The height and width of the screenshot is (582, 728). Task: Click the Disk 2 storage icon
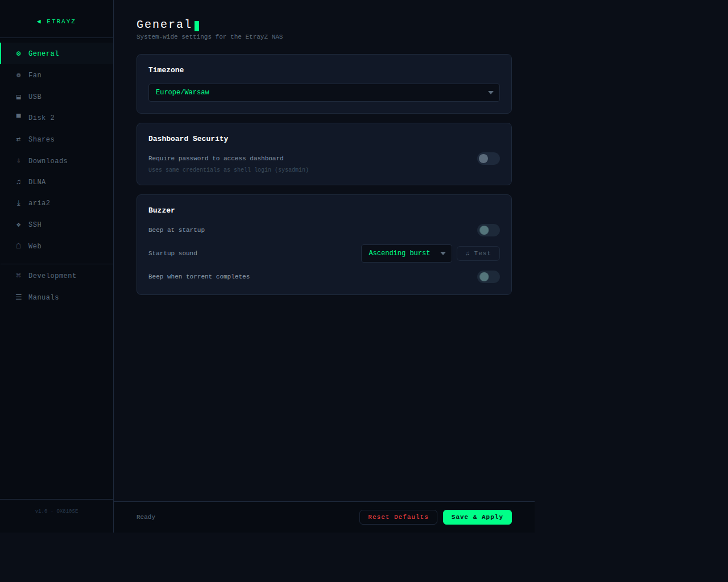[19, 117]
